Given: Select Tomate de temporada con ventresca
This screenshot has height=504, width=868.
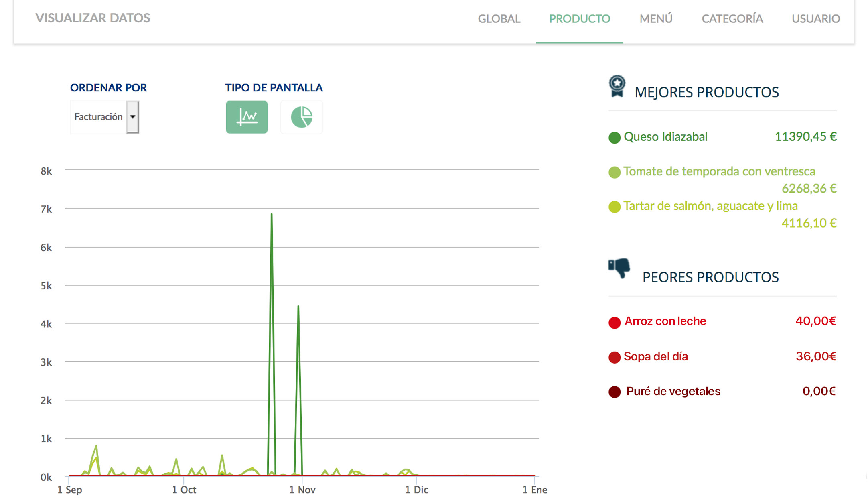Looking at the screenshot, I should pos(719,171).
